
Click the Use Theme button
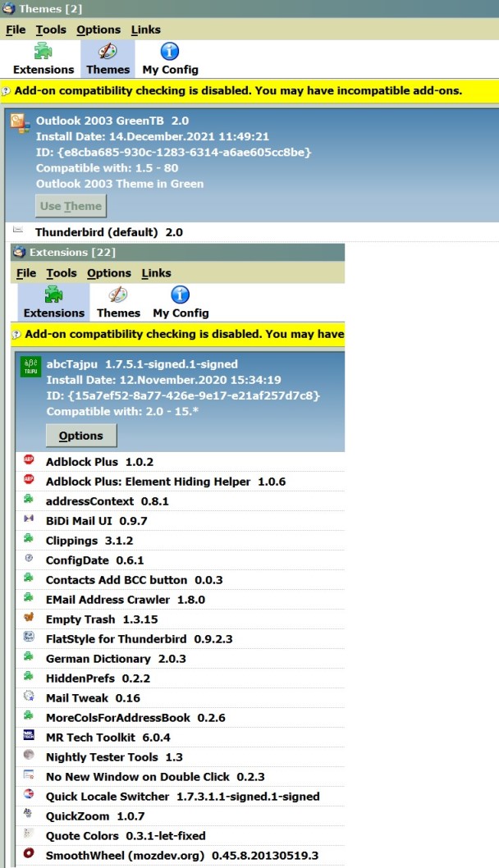click(x=71, y=206)
